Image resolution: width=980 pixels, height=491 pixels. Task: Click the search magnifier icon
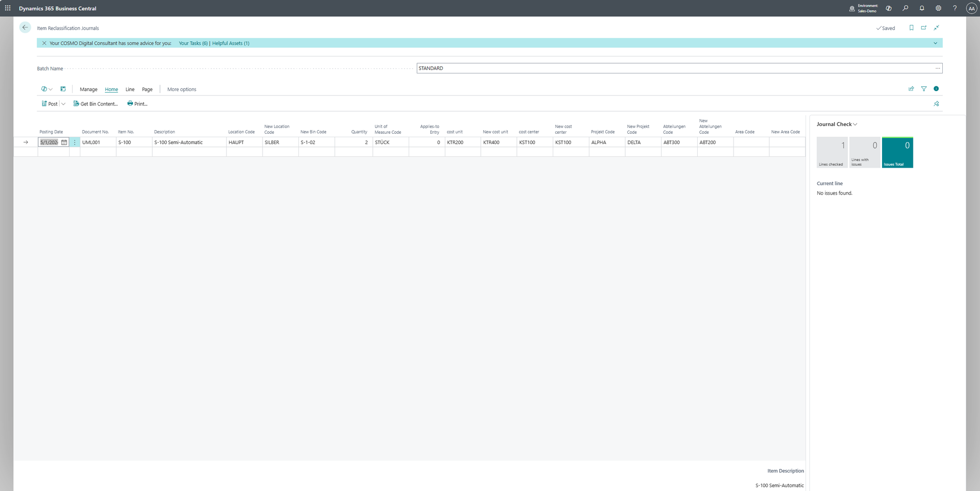tap(905, 8)
